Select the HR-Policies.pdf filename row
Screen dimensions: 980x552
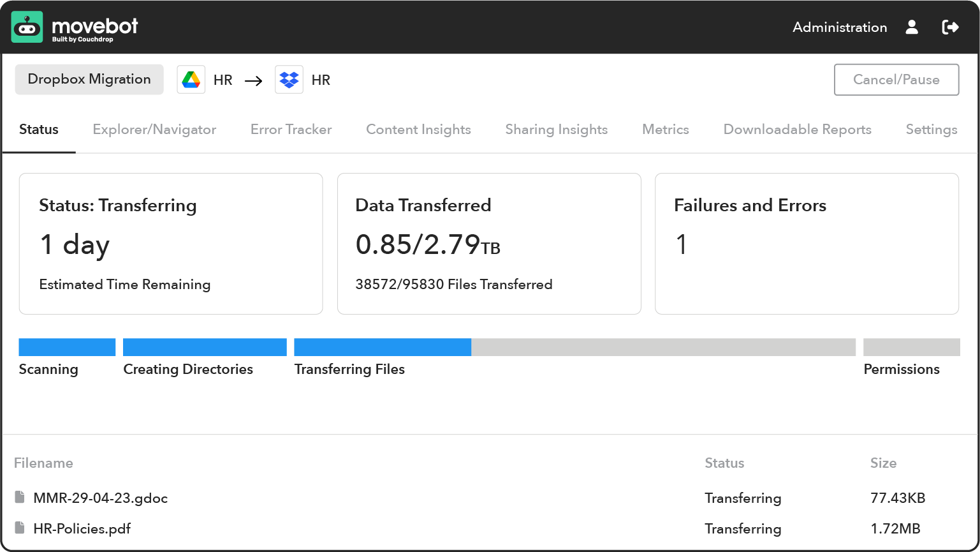[82, 528]
